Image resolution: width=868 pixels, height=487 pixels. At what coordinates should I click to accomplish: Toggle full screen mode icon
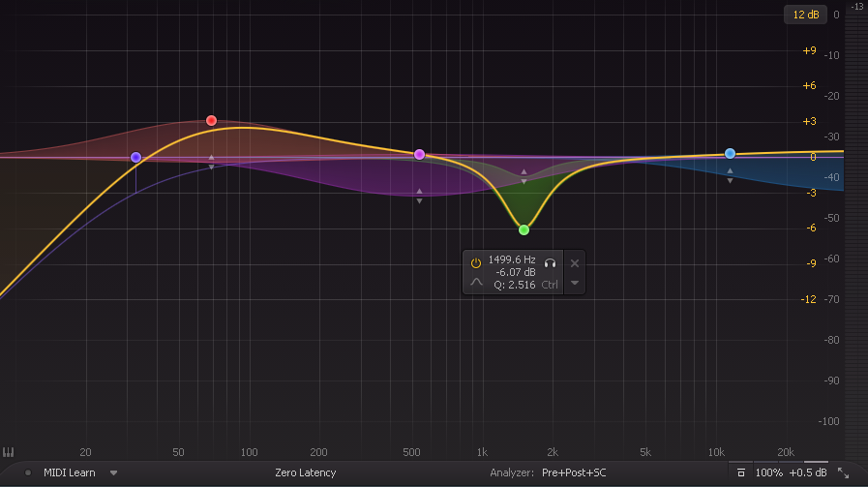tap(843, 472)
